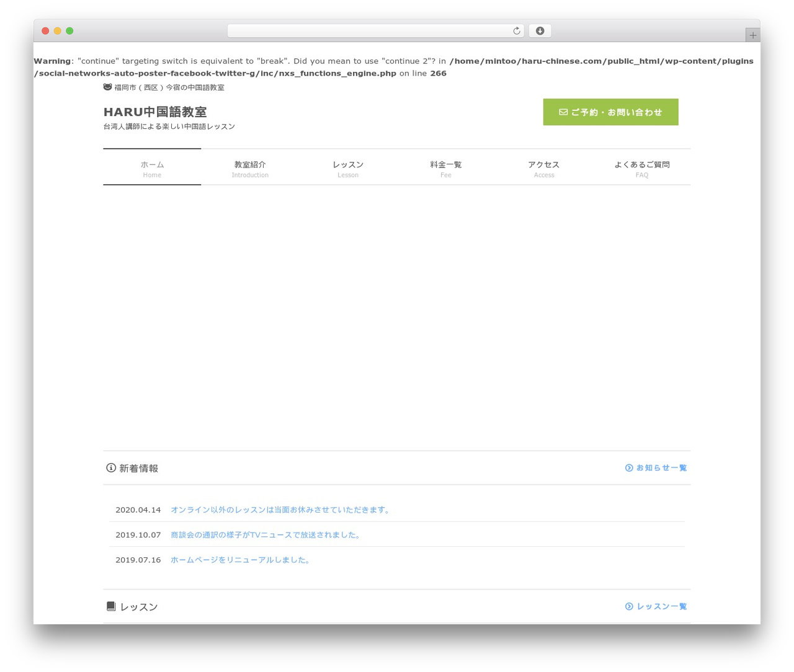Close the browser window with red button

tap(45, 31)
